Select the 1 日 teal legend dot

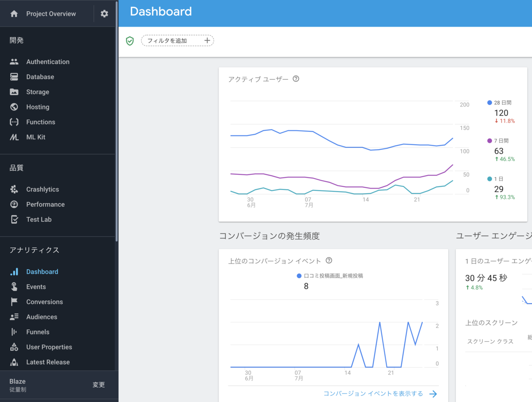tap(489, 179)
